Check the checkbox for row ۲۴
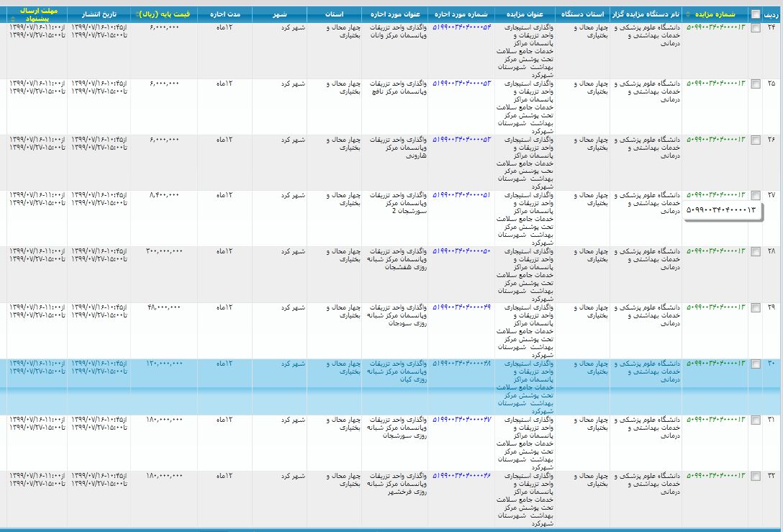The image size is (783, 532). click(x=755, y=28)
